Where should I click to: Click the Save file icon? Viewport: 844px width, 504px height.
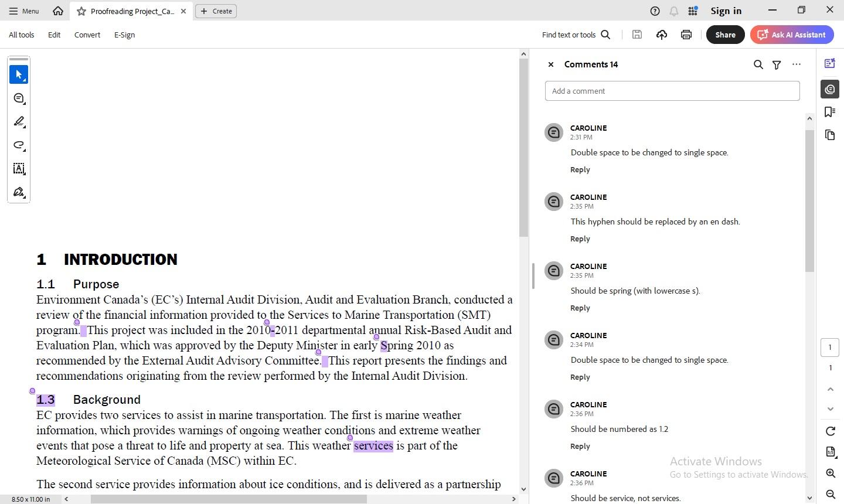637,35
